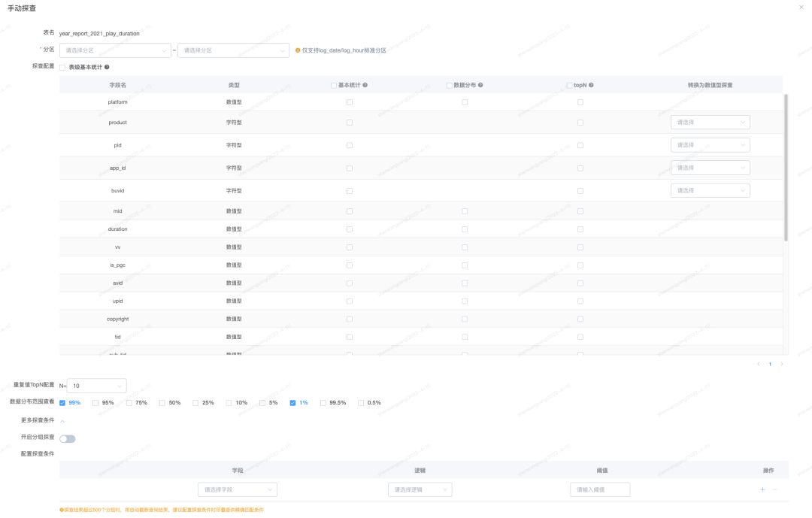The width and height of the screenshot is (812, 518).
Task: Open the 请选择逻辑 dropdown
Action: [420, 489]
